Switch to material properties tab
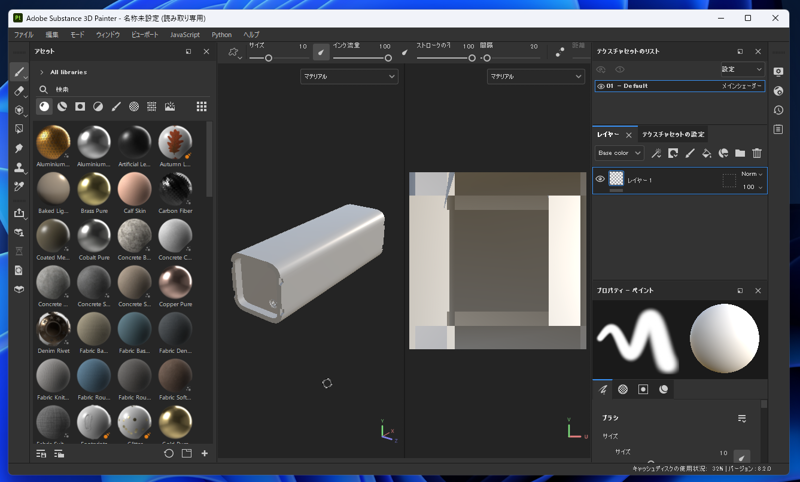This screenshot has width=800, height=482. coord(663,389)
